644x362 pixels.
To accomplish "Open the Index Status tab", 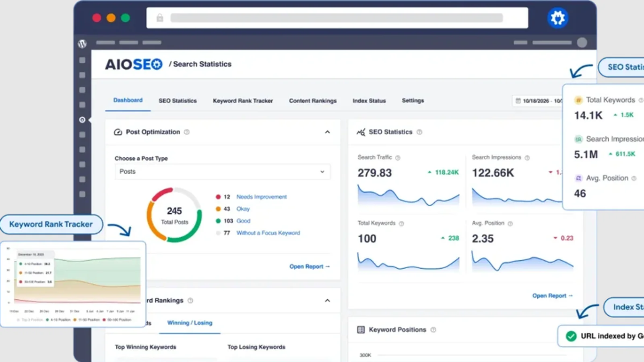I will click(369, 101).
